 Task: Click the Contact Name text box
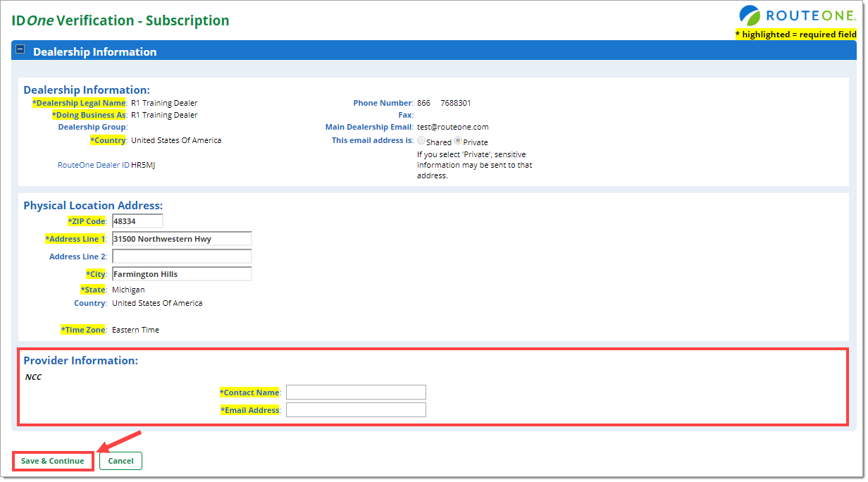[x=356, y=393]
